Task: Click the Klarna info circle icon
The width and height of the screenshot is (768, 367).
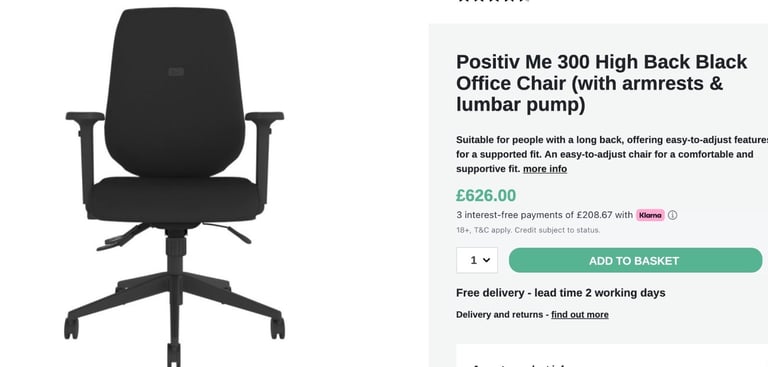Action: pos(672,215)
